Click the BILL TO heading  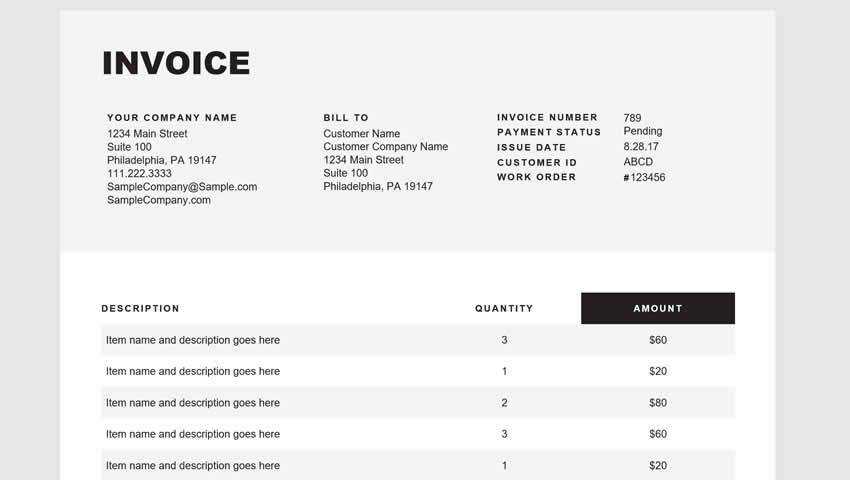(346, 118)
